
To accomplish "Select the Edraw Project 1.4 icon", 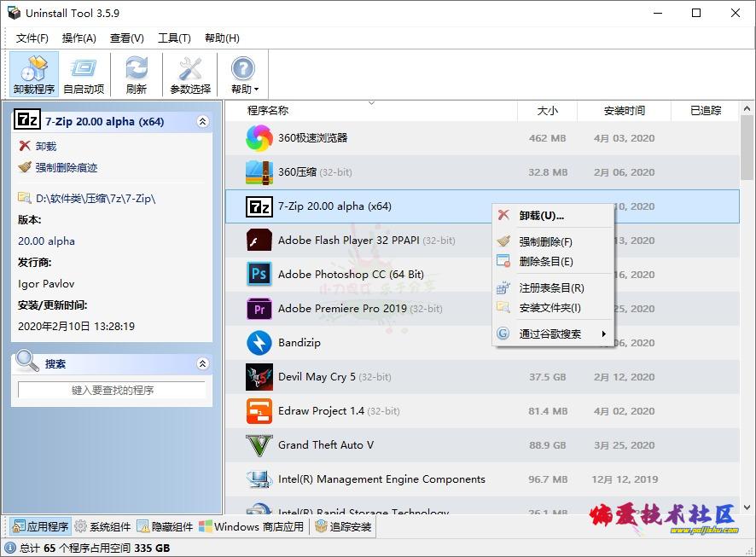I will [259, 411].
